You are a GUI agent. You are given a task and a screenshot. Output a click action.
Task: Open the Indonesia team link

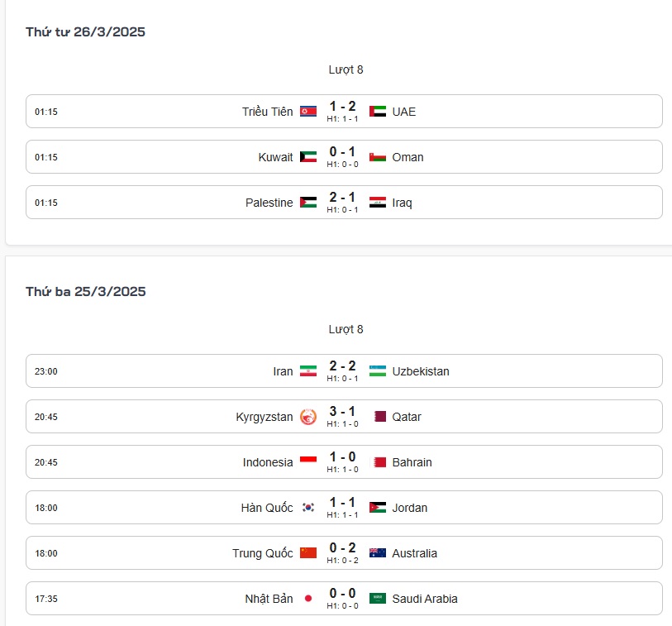click(268, 462)
